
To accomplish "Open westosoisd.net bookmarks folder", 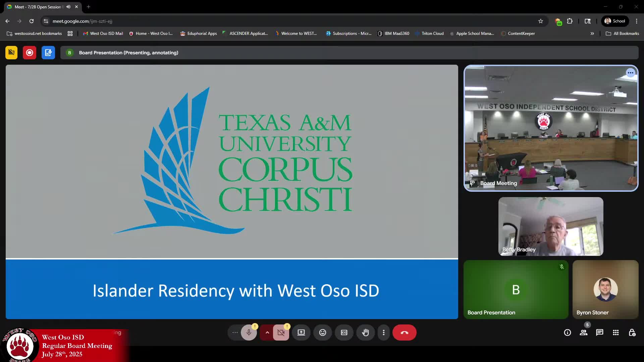I will (34, 34).
